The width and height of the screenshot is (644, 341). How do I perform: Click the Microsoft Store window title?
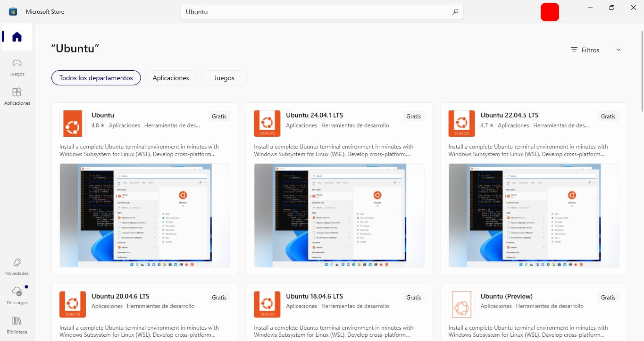pos(45,12)
